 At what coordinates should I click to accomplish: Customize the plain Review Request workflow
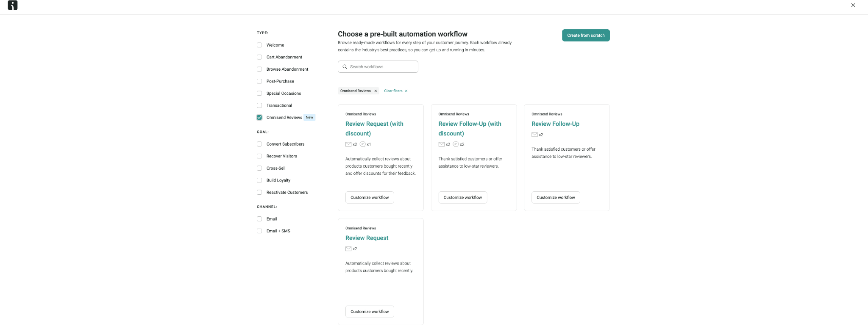click(x=370, y=312)
